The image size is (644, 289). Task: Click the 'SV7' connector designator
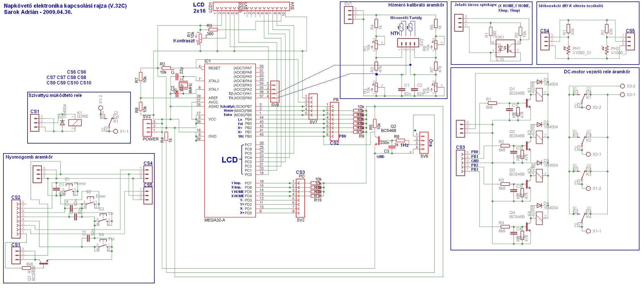pyautogui.click(x=313, y=122)
